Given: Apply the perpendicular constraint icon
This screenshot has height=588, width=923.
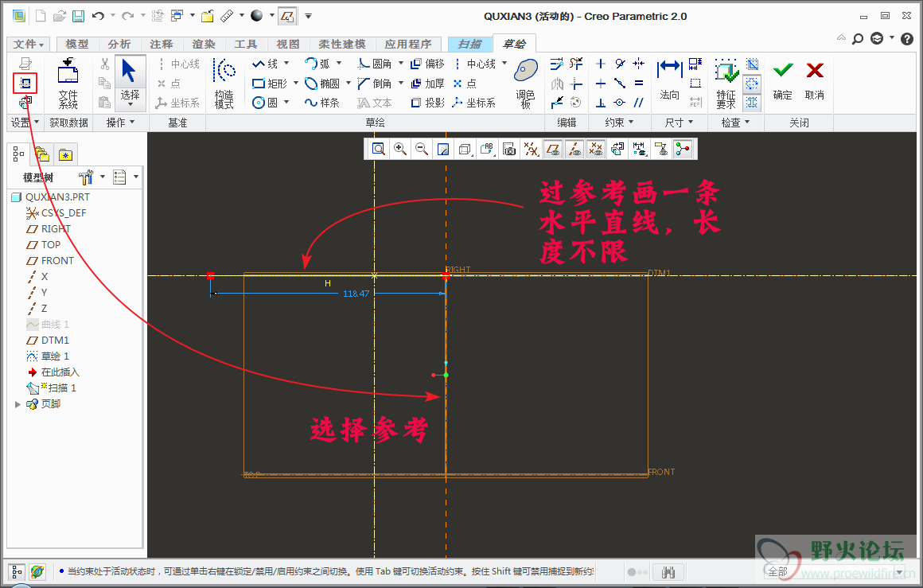Looking at the screenshot, I should pos(601,103).
